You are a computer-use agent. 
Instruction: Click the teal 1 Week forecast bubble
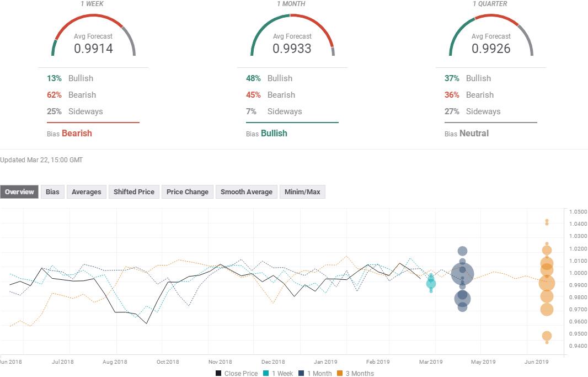click(431, 284)
